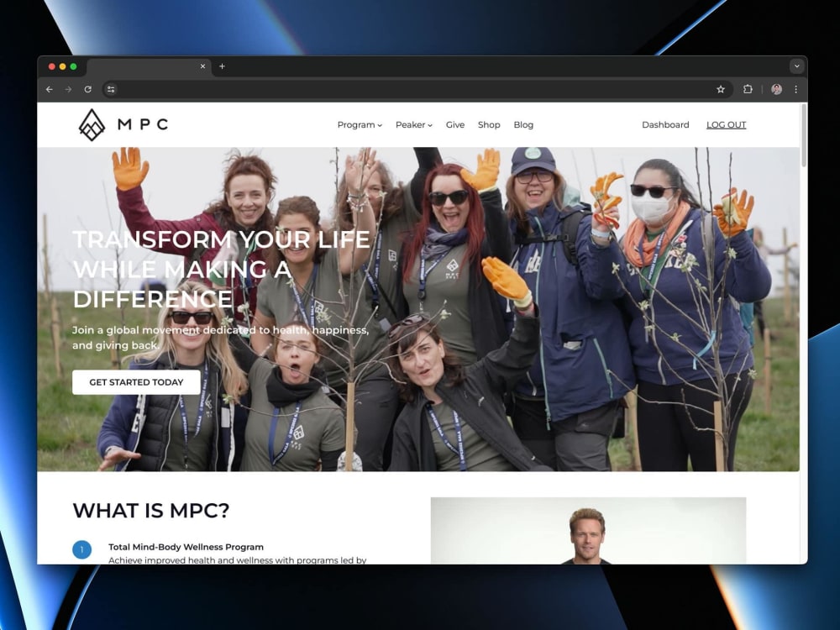
Task: Open the Chrome three-dot menu
Action: pos(796,90)
